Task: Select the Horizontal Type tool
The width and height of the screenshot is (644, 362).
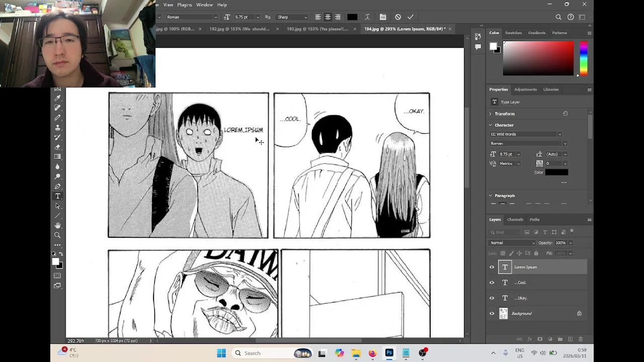Action: 58,196
